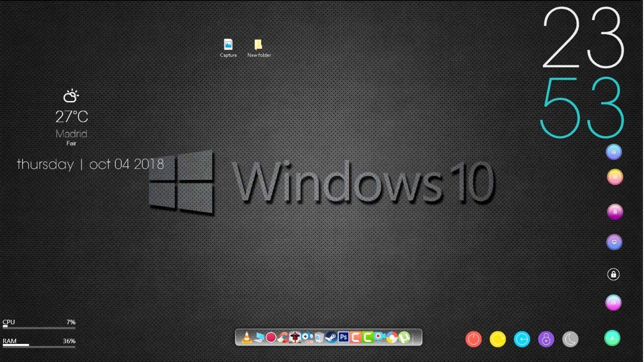Image resolution: width=644 pixels, height=362 pixels.
Task: Click the Fair weather condition text
Action: pyautogui.click(x=71, y=143)
